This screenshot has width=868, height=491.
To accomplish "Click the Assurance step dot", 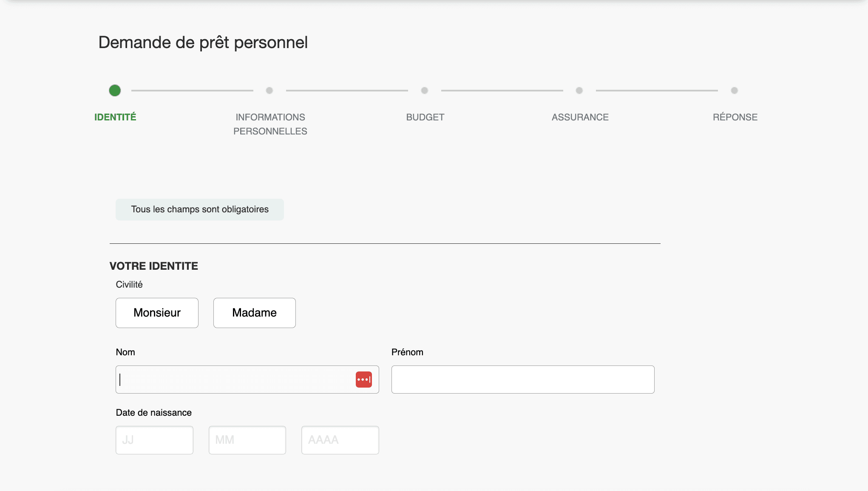I will (579, 91).
